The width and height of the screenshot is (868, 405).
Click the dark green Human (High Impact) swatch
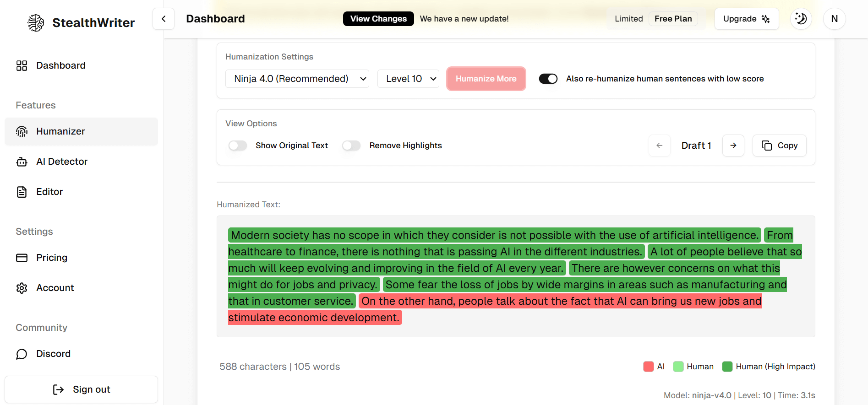point(727,367)
